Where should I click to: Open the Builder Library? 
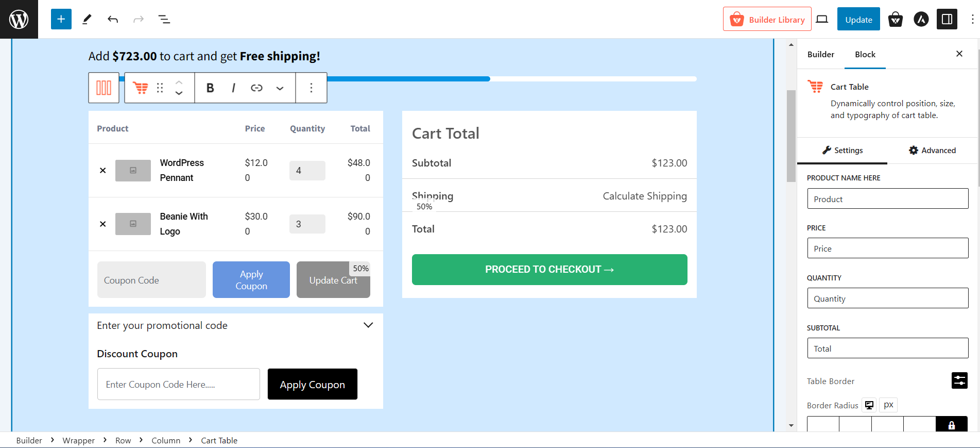coord(767,19)
